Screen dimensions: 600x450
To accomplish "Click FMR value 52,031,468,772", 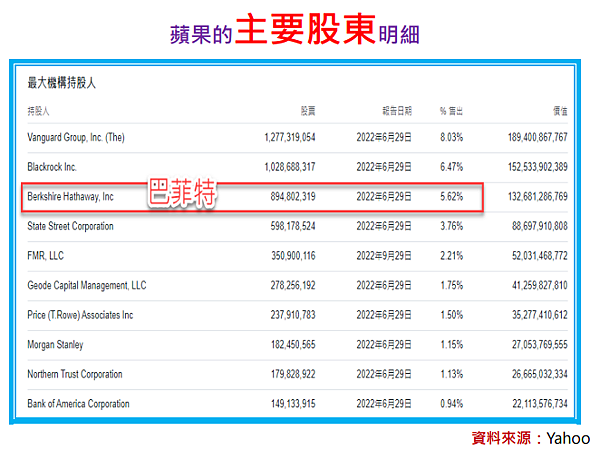I will pyautogui.click(x=540, y=256).
